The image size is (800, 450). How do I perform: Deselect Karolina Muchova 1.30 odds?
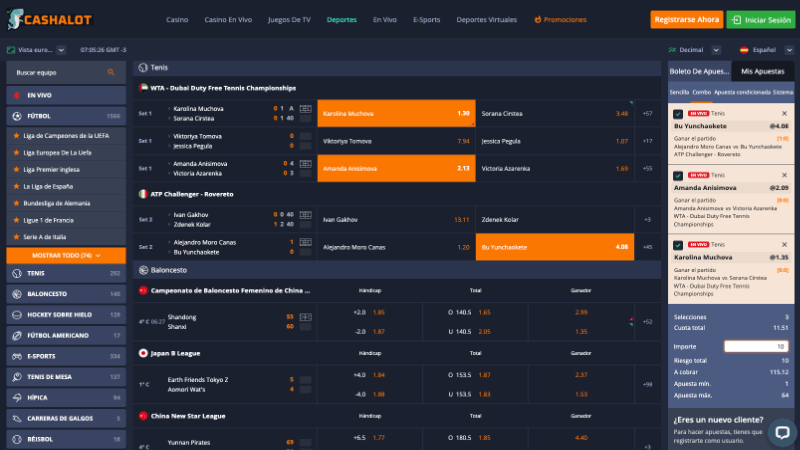tap(396, 113)
